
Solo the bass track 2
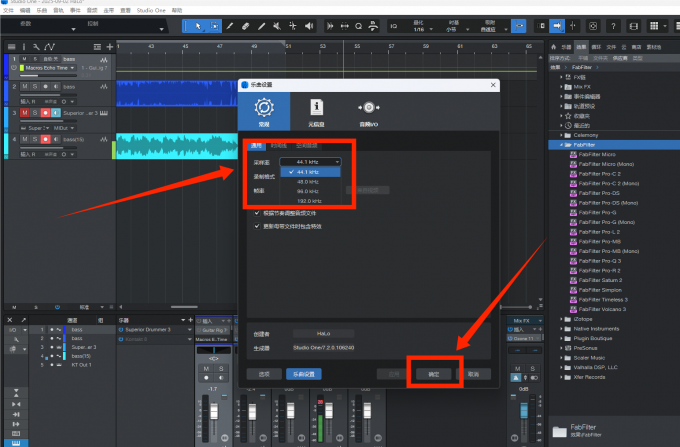pyautogui.click(x=35, y=87)
